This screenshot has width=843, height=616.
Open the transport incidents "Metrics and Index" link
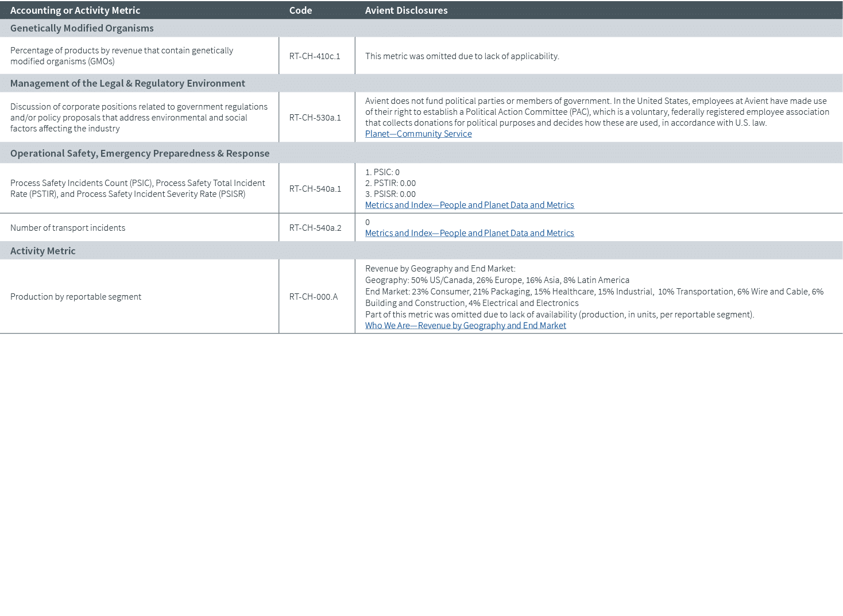click(x=469, y=233)
